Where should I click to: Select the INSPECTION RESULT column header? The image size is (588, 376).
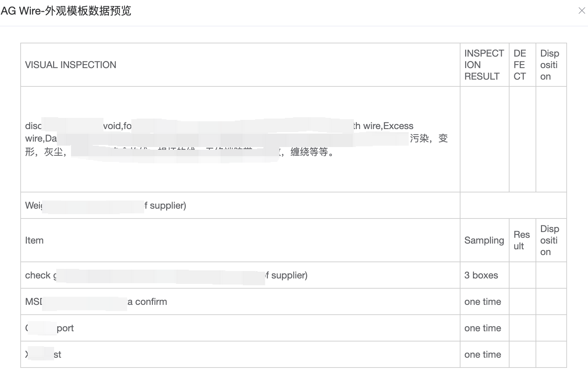[x=484, y=65]
